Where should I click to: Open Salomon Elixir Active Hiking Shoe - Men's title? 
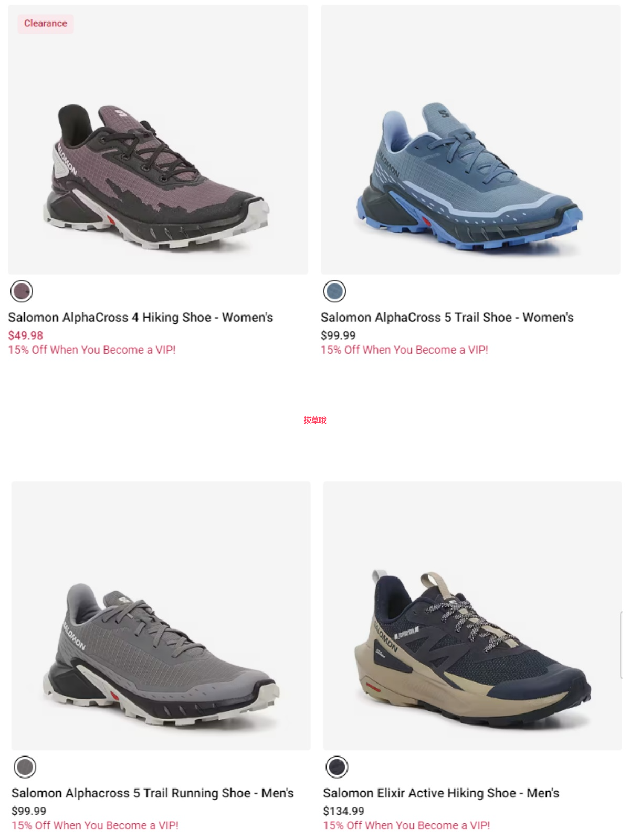coord(441,793)
